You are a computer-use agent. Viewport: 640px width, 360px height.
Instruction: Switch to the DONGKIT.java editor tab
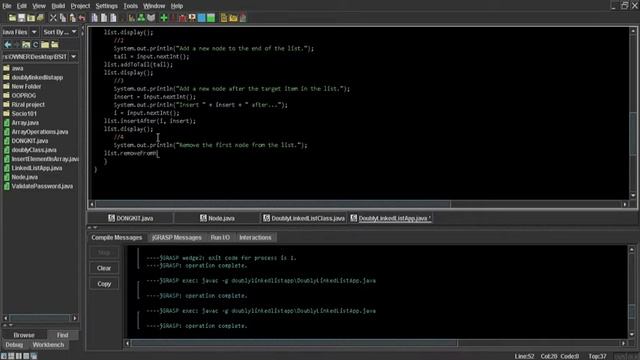[131, 218]
